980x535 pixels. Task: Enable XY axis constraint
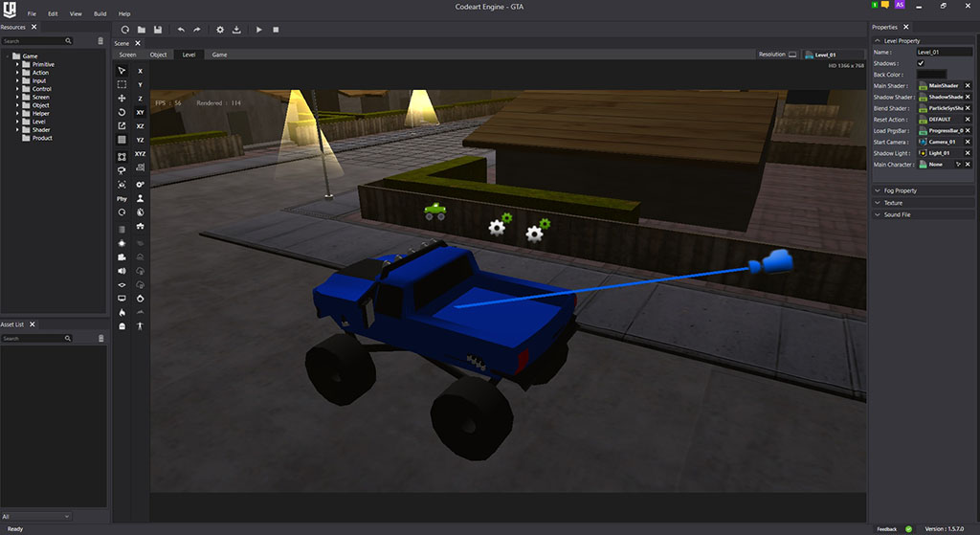(x=140, y=112)
